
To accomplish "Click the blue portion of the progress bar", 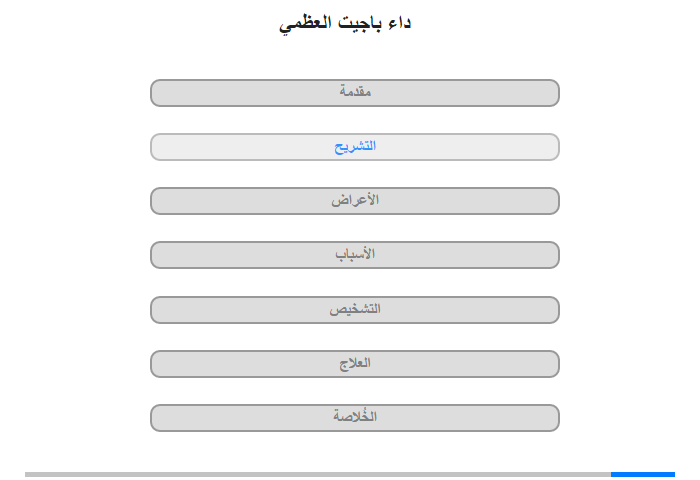I will pos(643,474).
